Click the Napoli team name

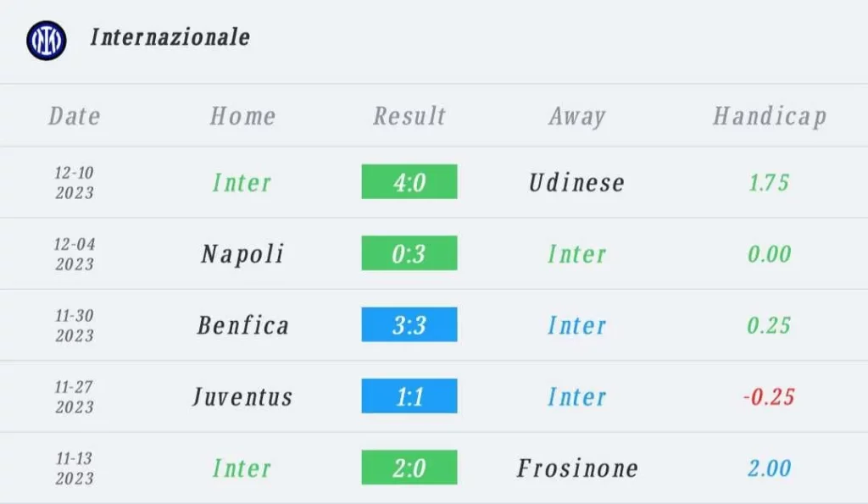click(242, 254)
